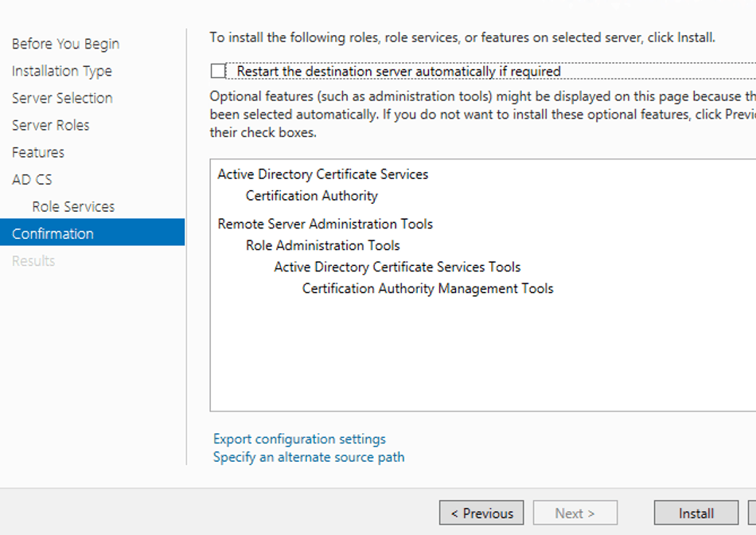Select Server Selection in sidebar
The image size is (756, 535).
pos(62,98)
